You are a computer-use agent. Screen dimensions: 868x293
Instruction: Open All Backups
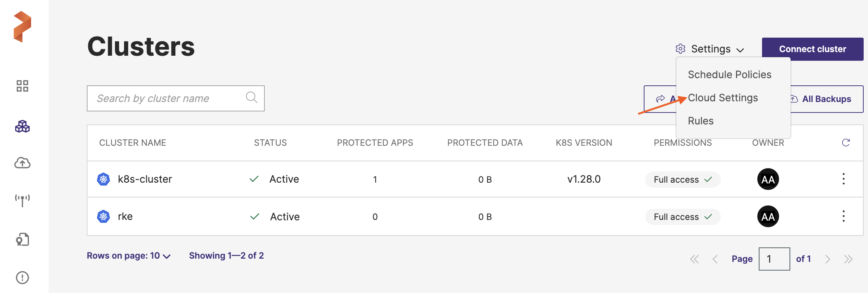tap(826, 99)
